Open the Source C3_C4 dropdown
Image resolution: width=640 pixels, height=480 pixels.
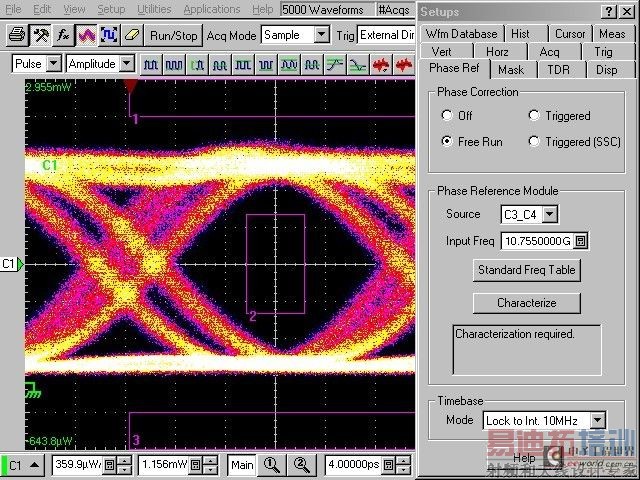550,214
